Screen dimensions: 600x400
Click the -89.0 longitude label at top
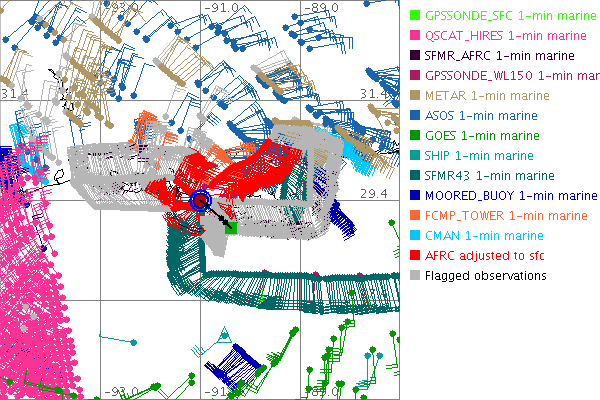(322, 7)
